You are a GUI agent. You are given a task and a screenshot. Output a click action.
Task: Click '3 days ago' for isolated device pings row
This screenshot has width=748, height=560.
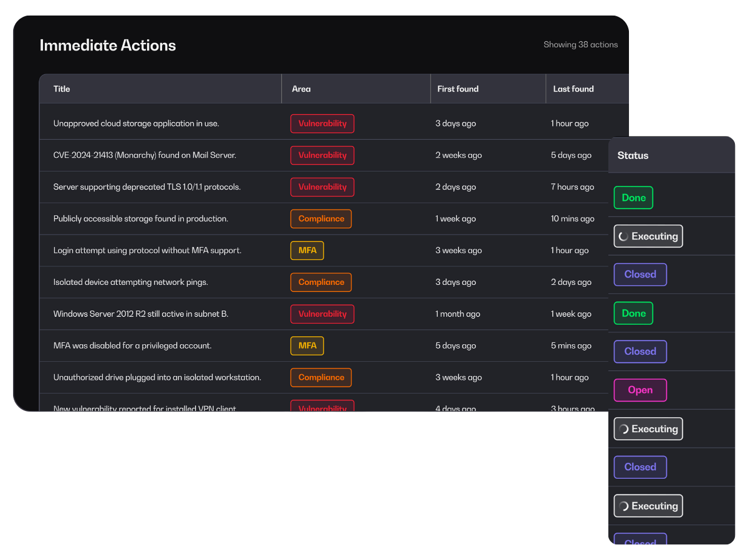tap(456, 282)
